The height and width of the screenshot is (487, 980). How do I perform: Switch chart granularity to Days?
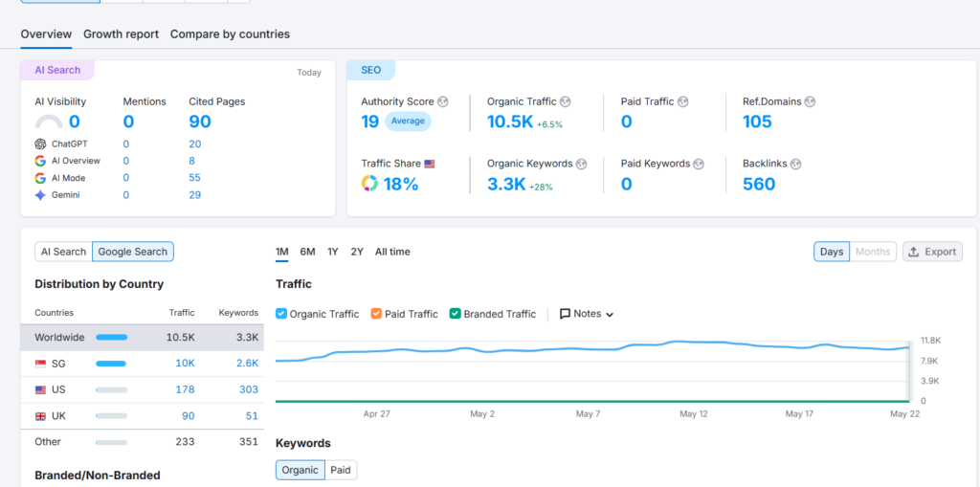click(832, 252)
